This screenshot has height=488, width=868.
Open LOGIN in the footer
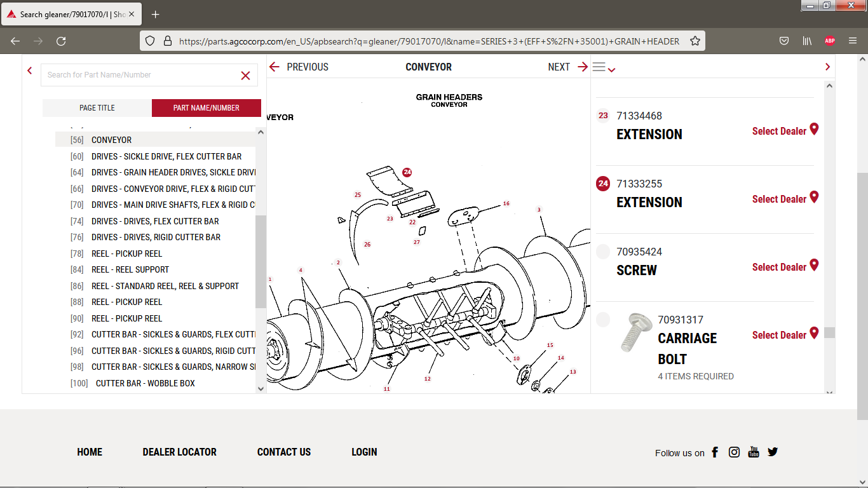[x=364, y=452]
